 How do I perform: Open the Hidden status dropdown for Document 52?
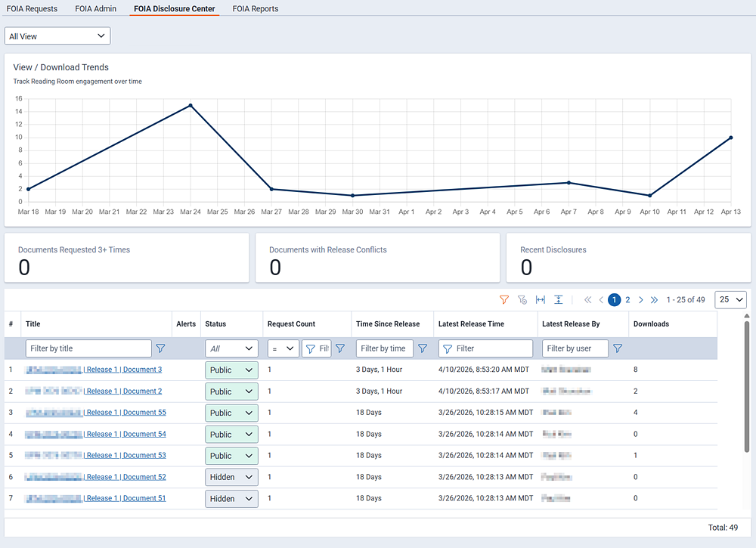point(231,476)
